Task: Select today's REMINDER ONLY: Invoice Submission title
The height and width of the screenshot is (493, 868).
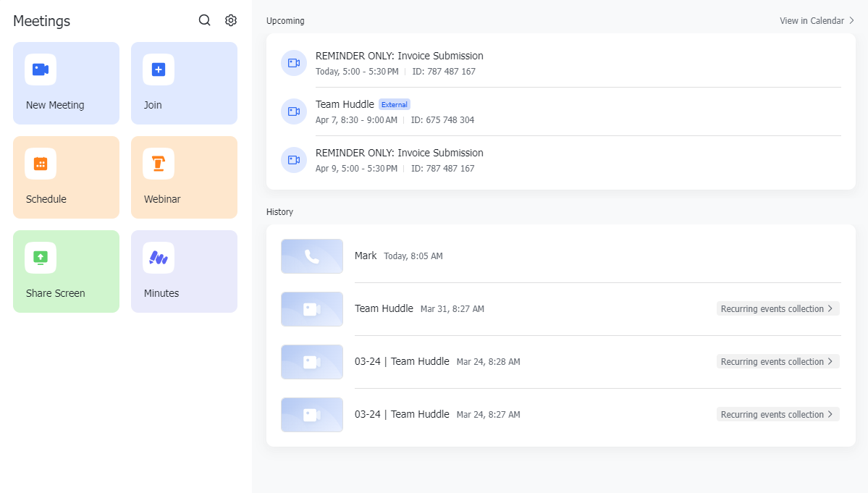Action: (x=399, y=56)
